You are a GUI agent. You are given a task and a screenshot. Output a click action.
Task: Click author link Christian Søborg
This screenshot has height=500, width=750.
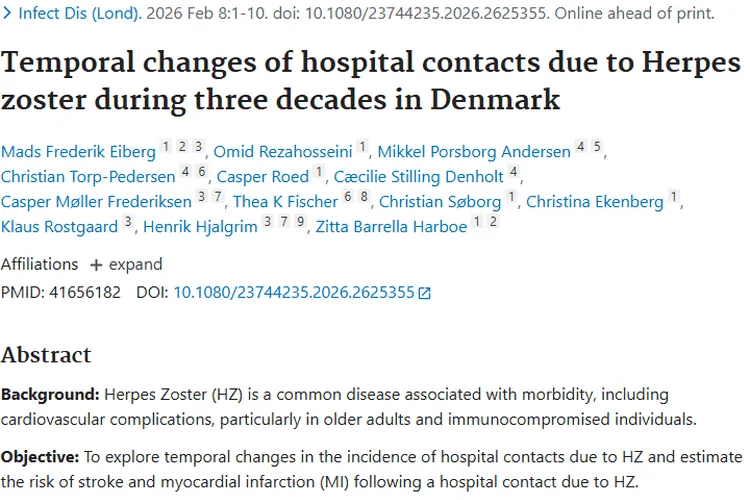click(x=440, y=202)
